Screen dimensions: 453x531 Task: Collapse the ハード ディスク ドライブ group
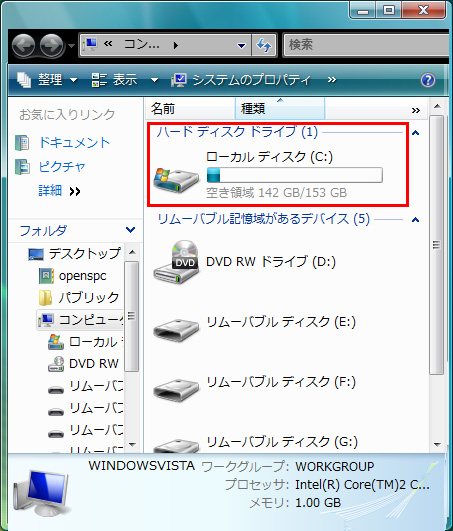415,133
